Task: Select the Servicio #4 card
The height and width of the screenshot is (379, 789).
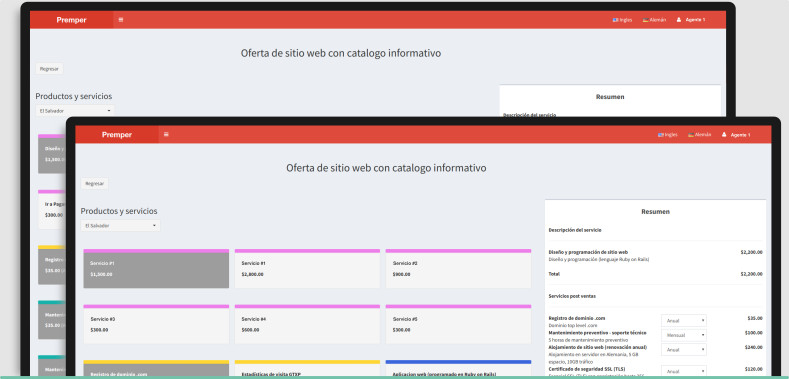Action: [307, 324]
